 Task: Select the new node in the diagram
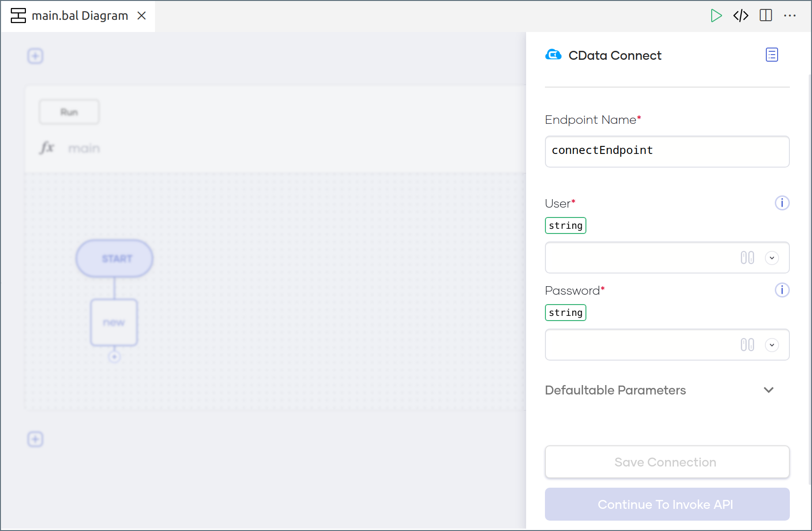pos(114,322)
